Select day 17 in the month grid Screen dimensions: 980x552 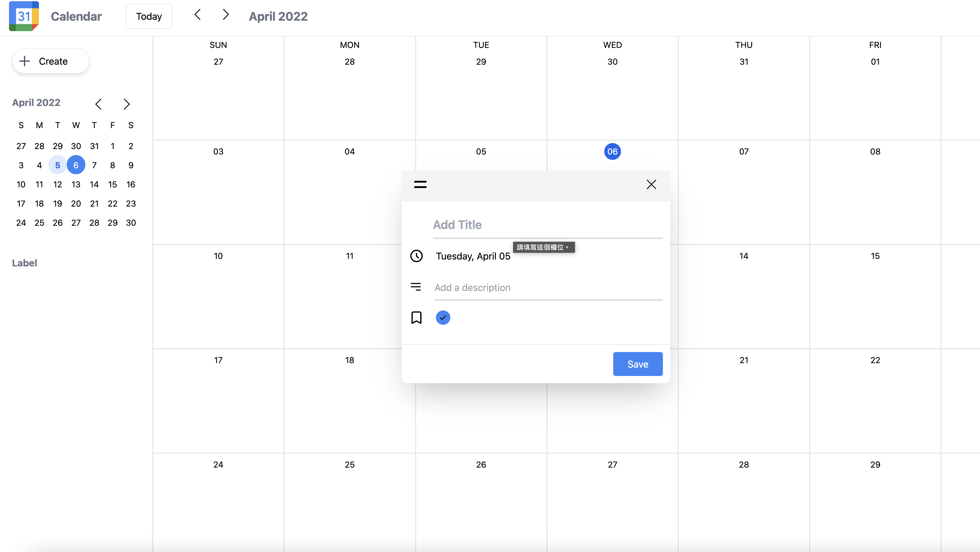[x=218, y=360]
